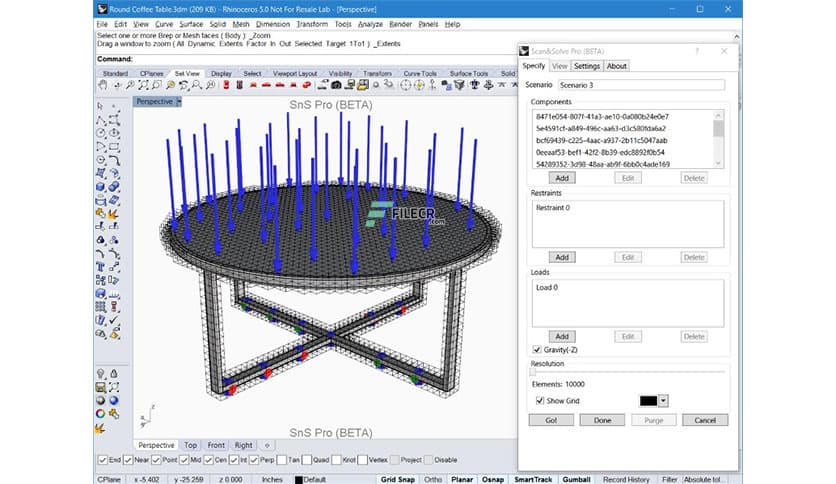Select the Polygon tool in left sidebar
Image resolution: width=836 pixels, height=484 pixels.
[x=101, y=160]
